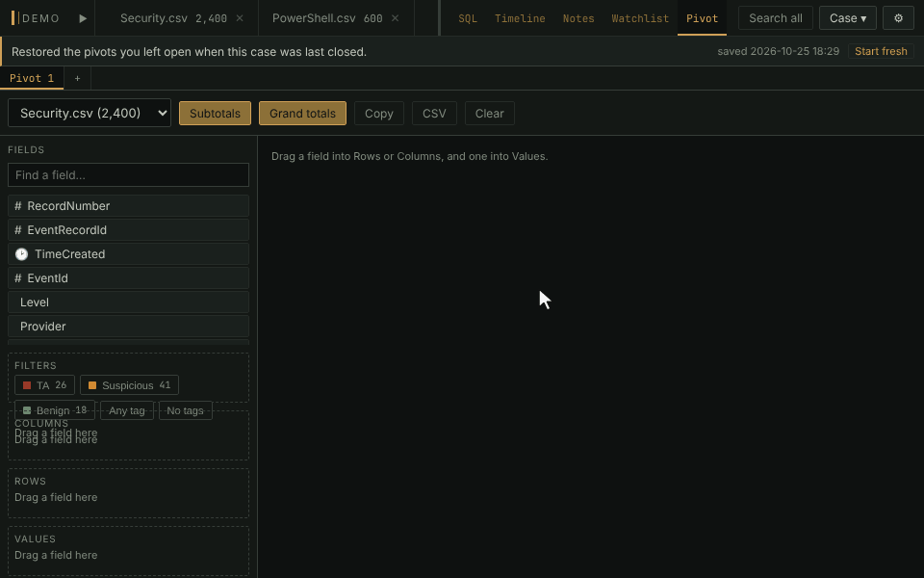Click the Values drop zone
The image size is (924, 578).
128,551
